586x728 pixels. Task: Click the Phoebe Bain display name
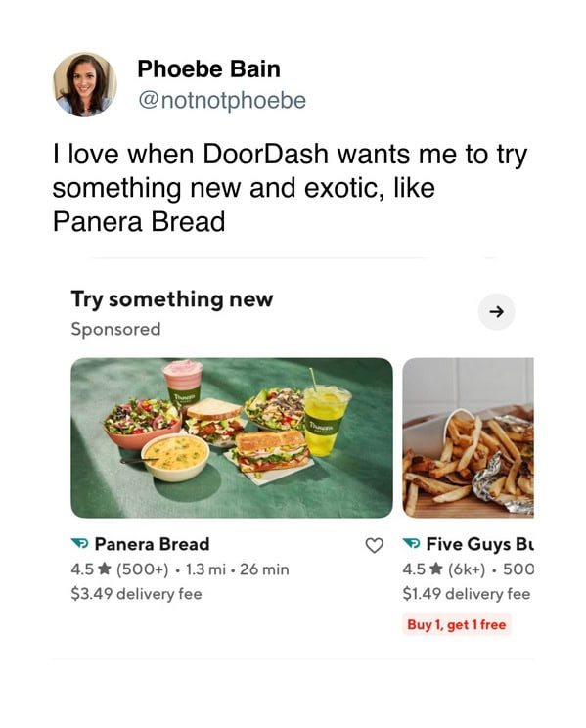(209, 68)
